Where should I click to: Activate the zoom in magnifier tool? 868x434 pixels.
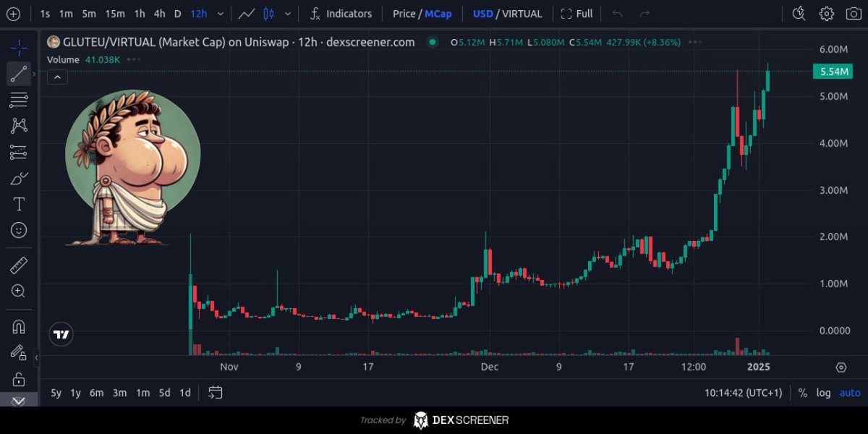[x=19, y=291]
